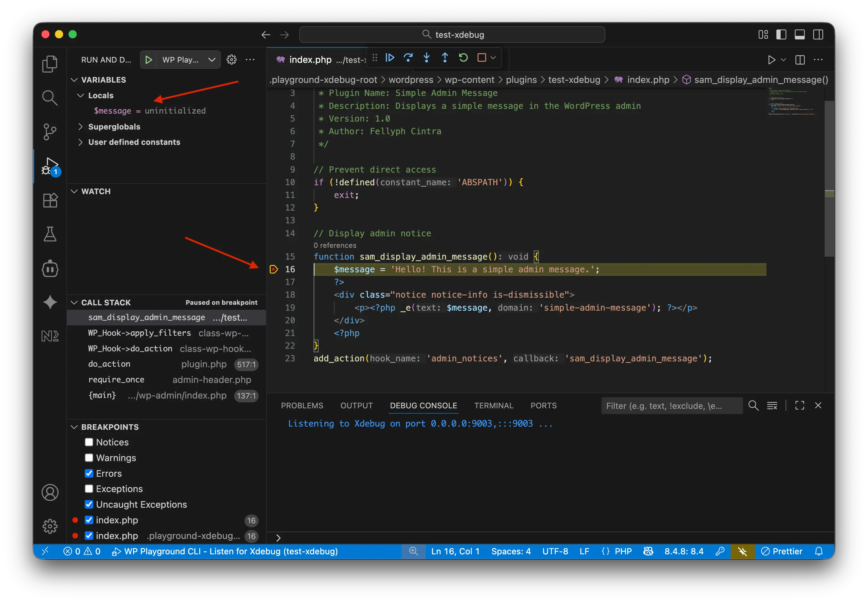Run PHP file with editor play button
Viewport: 868px width, 603px height.
pyautogui.click(x=771, y=60)
